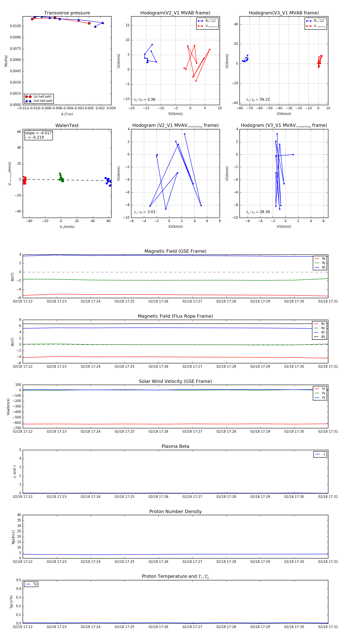Viewport: 351px width, 644px height.
Task: Select the By' legend entry in Flux Rope plot
Action: click(x=320, y=328)
